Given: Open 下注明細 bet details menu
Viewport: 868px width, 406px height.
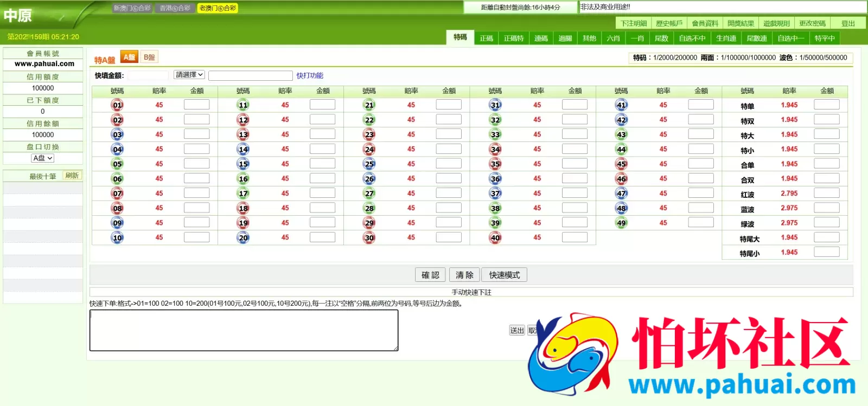Looking at the screenshot, I should [634, 23].
